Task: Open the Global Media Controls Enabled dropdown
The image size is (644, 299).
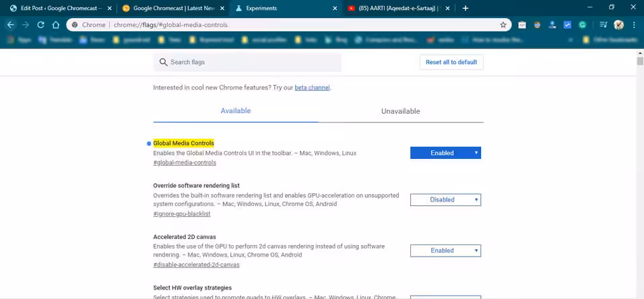Action: [x=445, y=153]
